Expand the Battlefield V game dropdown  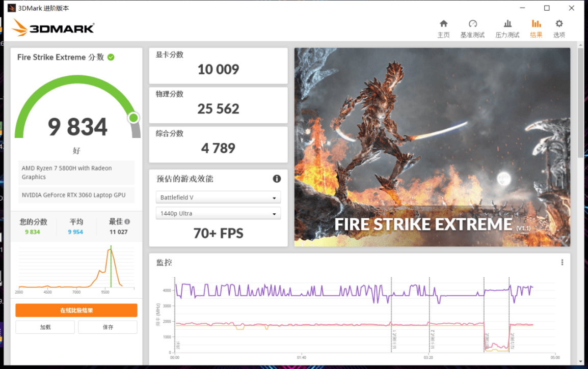click(x=218, y=197)
